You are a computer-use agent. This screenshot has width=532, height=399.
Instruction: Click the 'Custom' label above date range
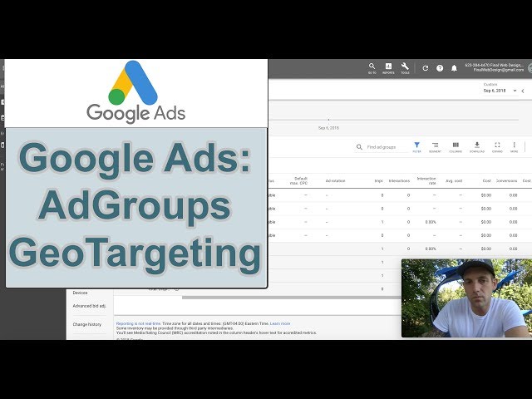(x=490, y=84)
